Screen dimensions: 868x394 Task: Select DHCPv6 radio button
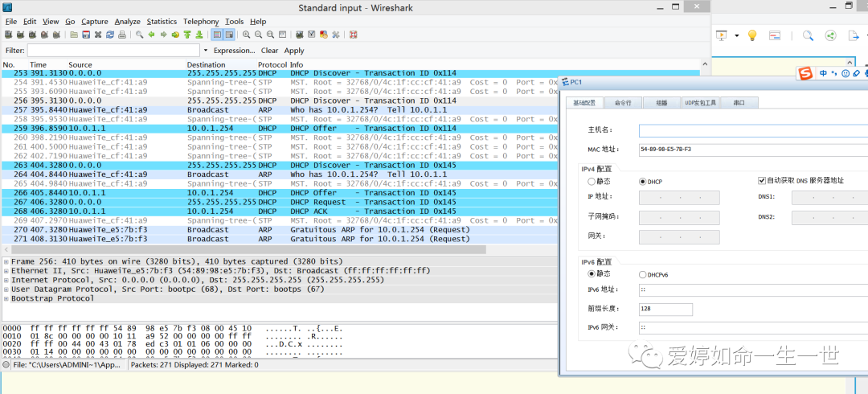coord(643,274)
